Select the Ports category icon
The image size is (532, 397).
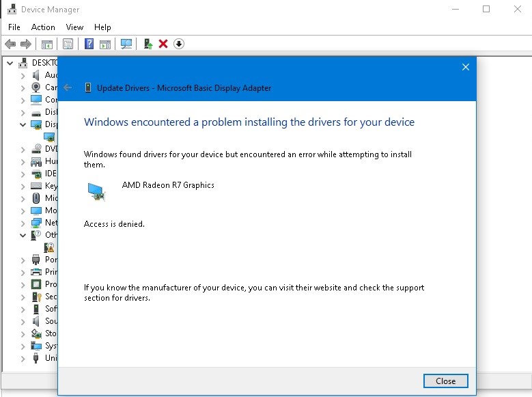[36, 260]
